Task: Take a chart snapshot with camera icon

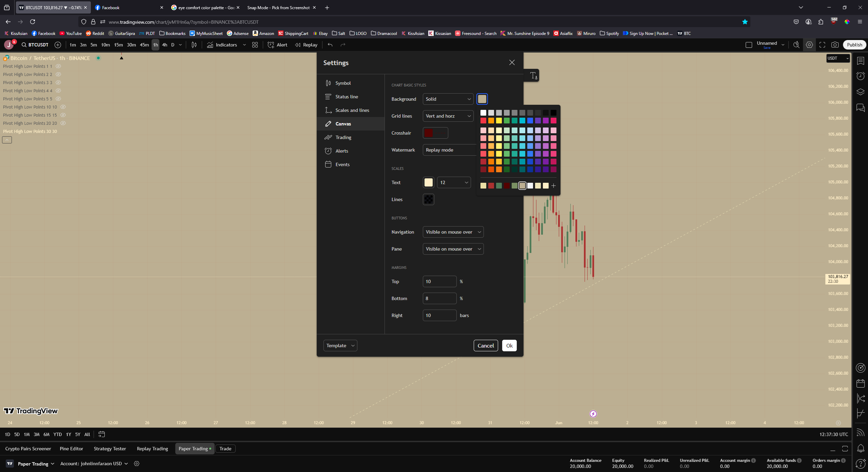Action: [835, 45]
